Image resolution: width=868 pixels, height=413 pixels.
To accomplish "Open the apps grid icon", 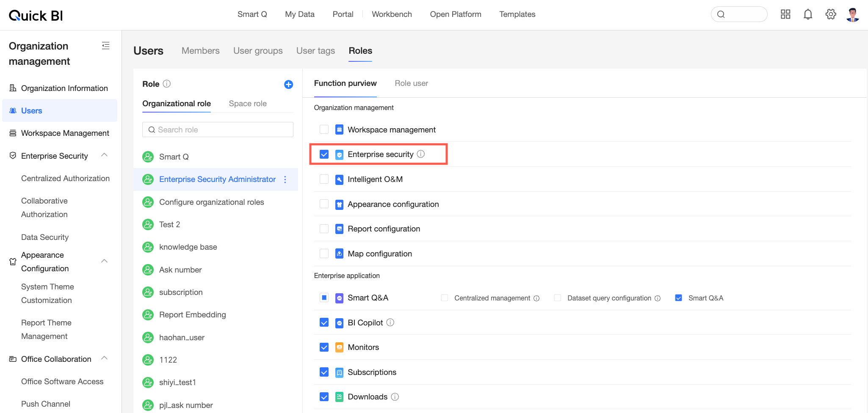I will 785,14.
